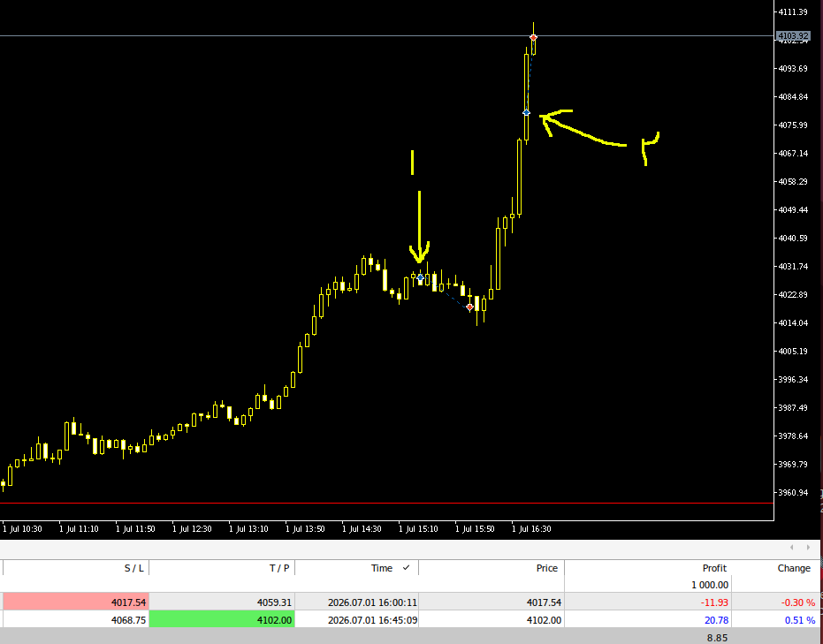
Task: Click the 1 Jul 15:50 time label
Action: pyautogui.click(x=475, y=528)
